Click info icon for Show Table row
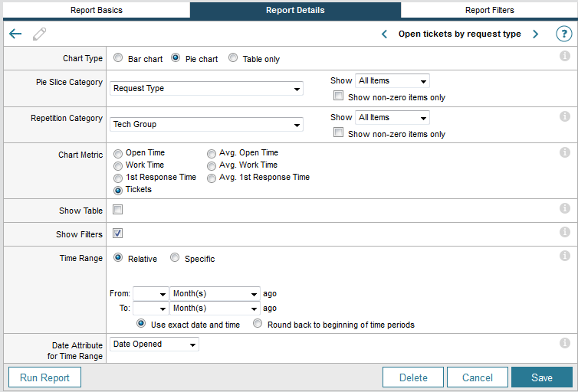Screen dimensions: 578x392 pos(565,208)
